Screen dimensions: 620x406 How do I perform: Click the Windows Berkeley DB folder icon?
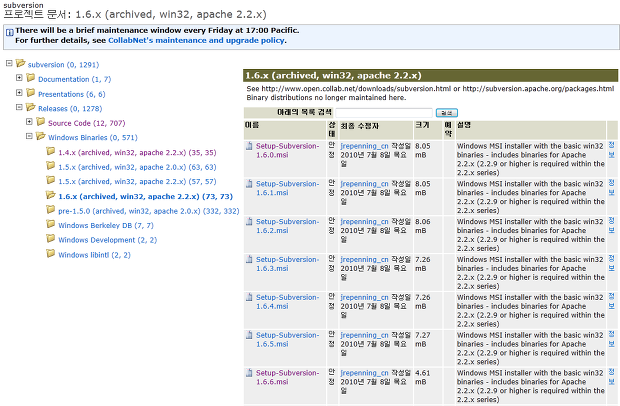pos(51,224)
